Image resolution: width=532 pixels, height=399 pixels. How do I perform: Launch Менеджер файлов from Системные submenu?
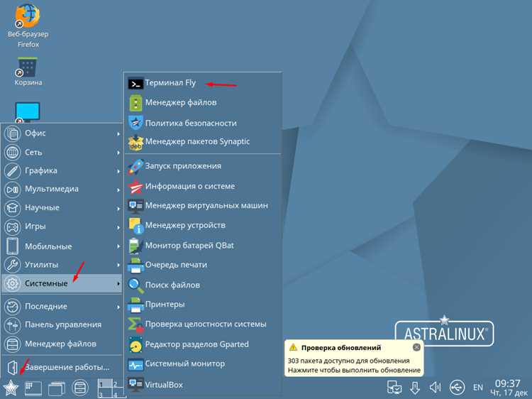[x=204, y=102]
